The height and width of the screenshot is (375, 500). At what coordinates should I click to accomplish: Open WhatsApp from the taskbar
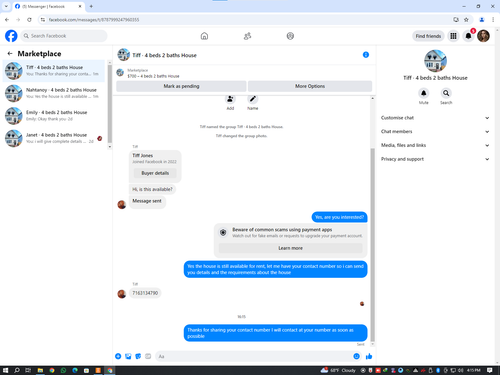63,370
